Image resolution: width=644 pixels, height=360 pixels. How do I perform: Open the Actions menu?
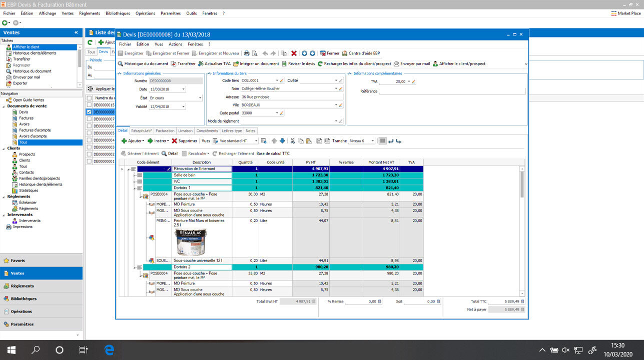175,44
